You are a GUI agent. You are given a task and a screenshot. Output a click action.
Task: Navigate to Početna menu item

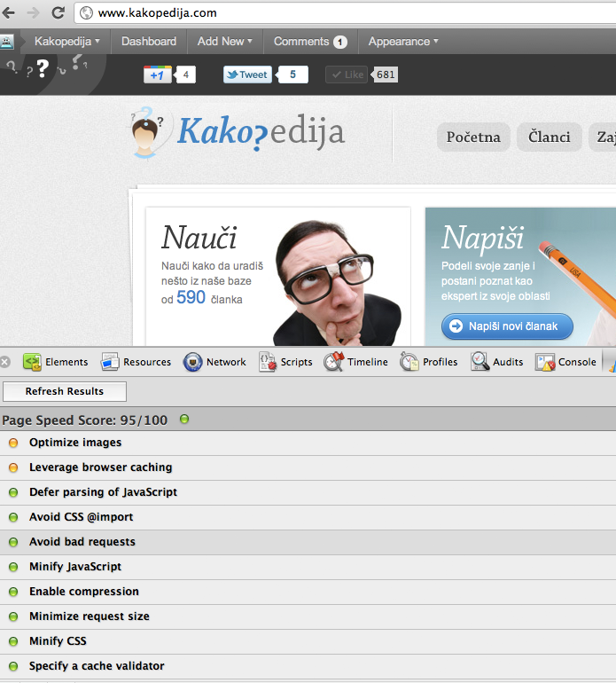click(x=473, y=137)
